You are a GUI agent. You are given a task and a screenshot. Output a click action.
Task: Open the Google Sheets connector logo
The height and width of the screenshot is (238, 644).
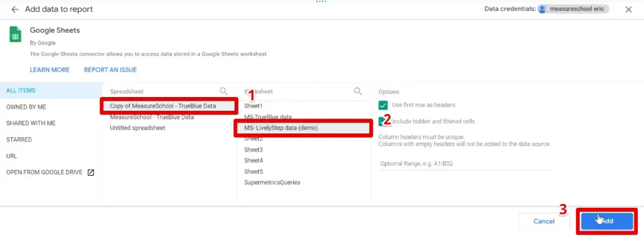point(15,35)
